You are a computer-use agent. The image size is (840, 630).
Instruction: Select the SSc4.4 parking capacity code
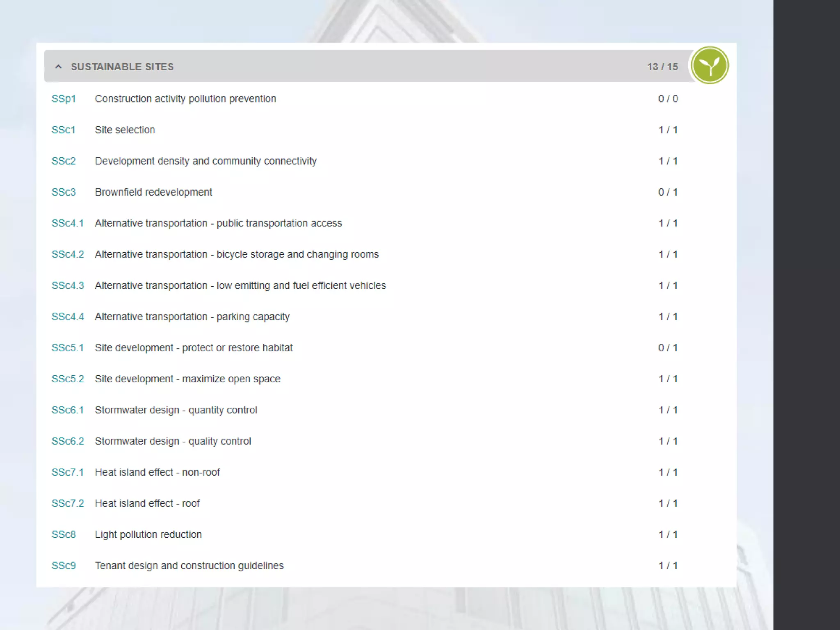[67, 317]
